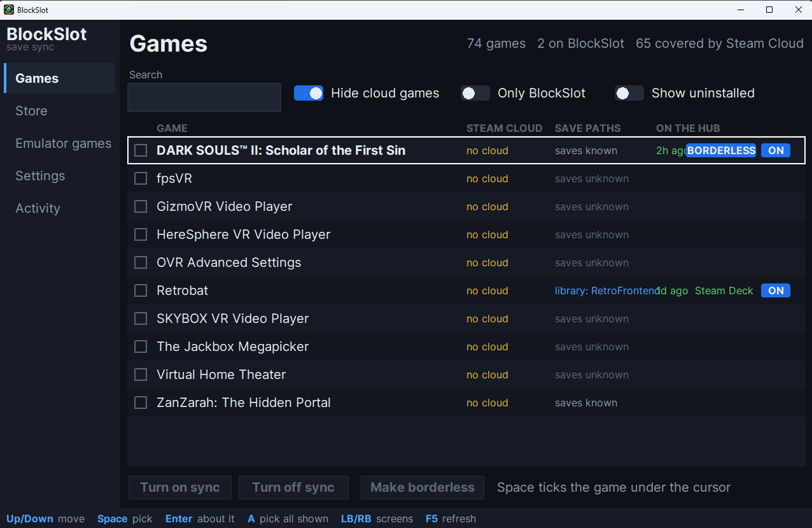Click the BlockSlot app icon in title bar

pyautogui.click(x=9, y=10)
